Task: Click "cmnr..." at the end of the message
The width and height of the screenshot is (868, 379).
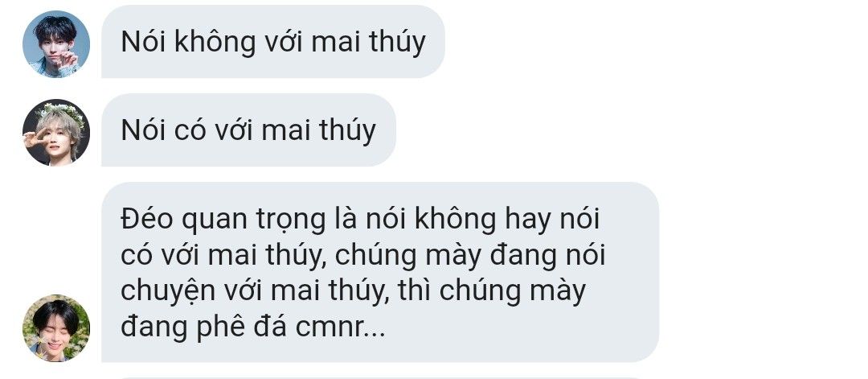Action: click(340, 328)
